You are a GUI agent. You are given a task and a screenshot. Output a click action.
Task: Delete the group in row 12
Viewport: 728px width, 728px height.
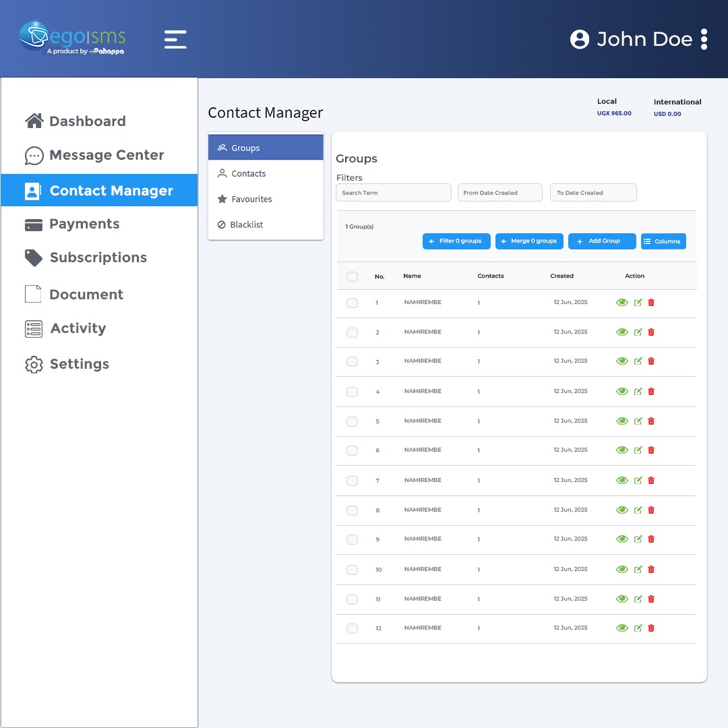click(x=651, y=628)
